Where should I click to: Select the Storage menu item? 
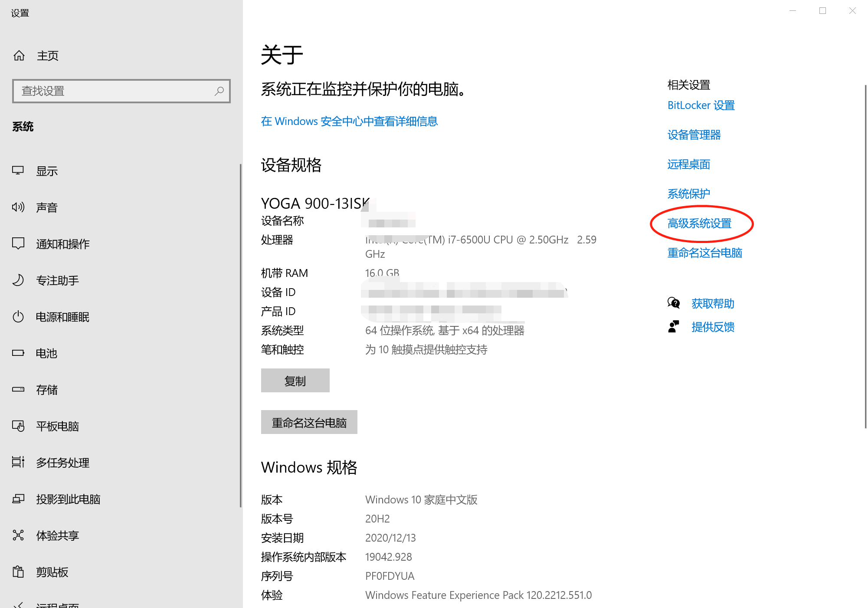click(47, 390)
